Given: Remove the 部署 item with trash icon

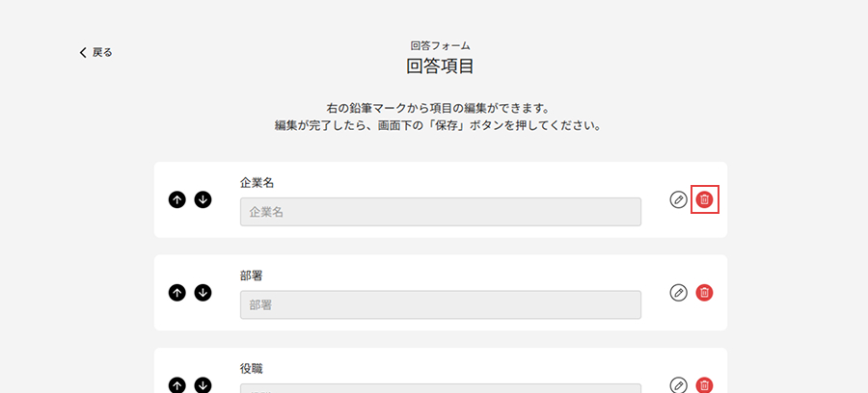Looking at the screenshot, I should pyautogui.click(x=705, y=292).
